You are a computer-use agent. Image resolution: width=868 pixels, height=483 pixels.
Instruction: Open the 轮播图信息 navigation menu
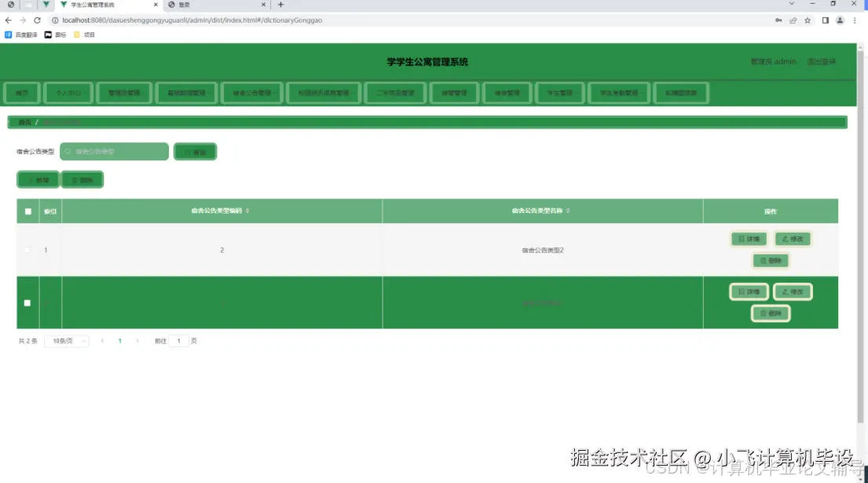coord(681,93)
